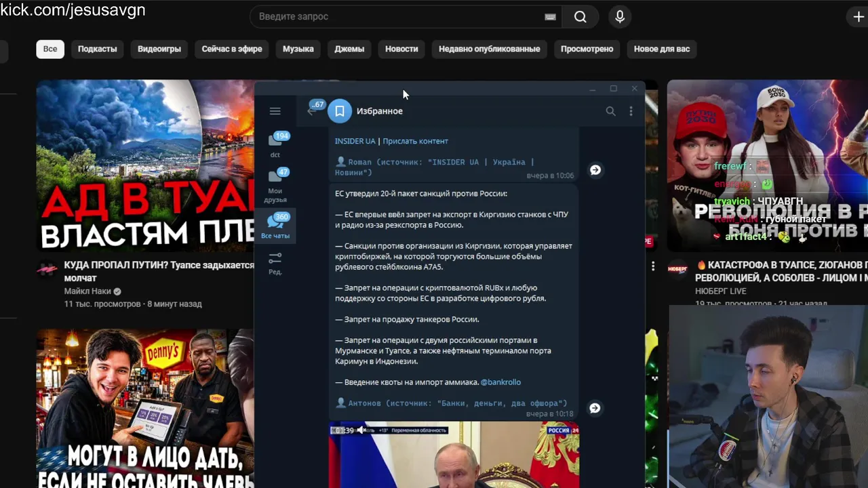Go back using Telegram back arrow
868x488 pixels.
[x=311, y=111]
